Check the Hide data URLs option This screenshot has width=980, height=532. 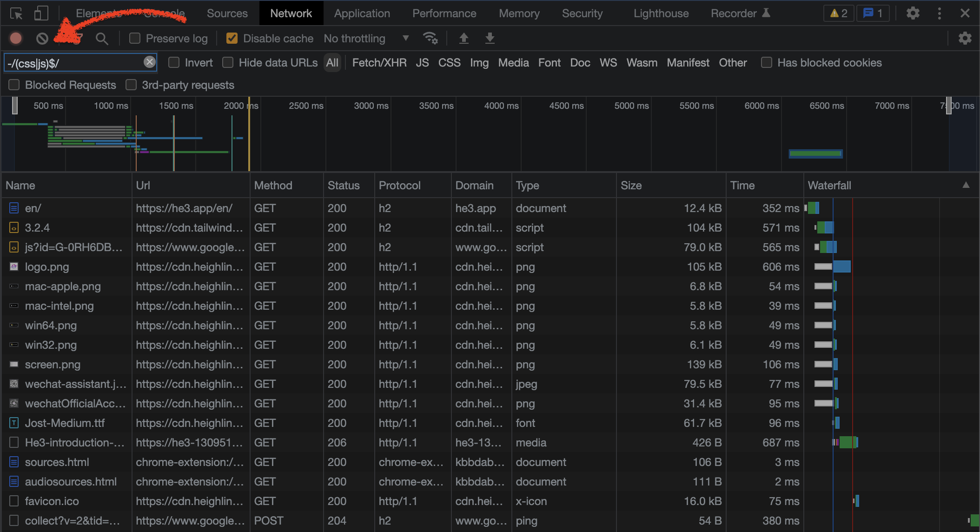(x=228, y=62)
